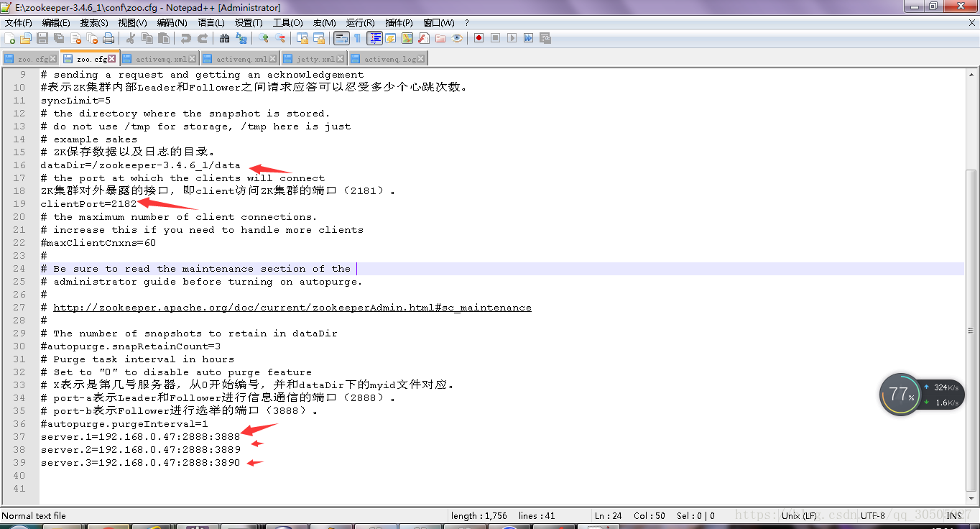This screenshot has height=529, width=980.
Task: Click Synchronize Horizontal Scrolling icon
Action: [319, 38]
